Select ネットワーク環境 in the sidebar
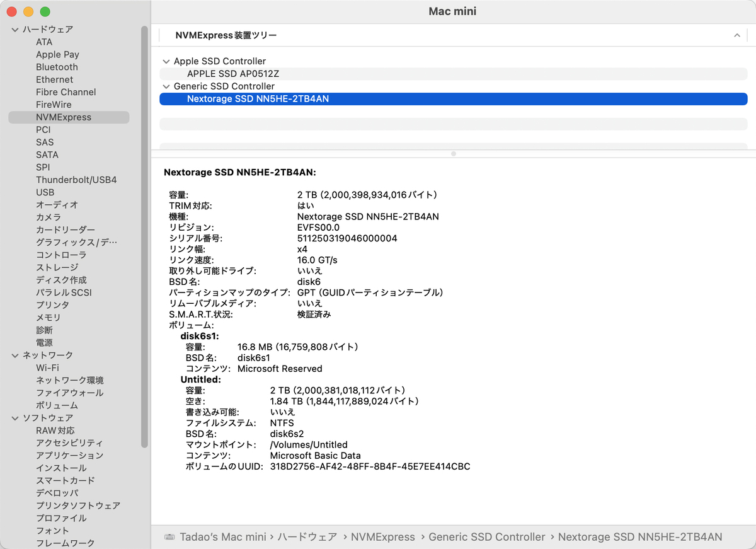Image resolution: width=756 pixels, height=549 pixels. click(x=70, y=381)
